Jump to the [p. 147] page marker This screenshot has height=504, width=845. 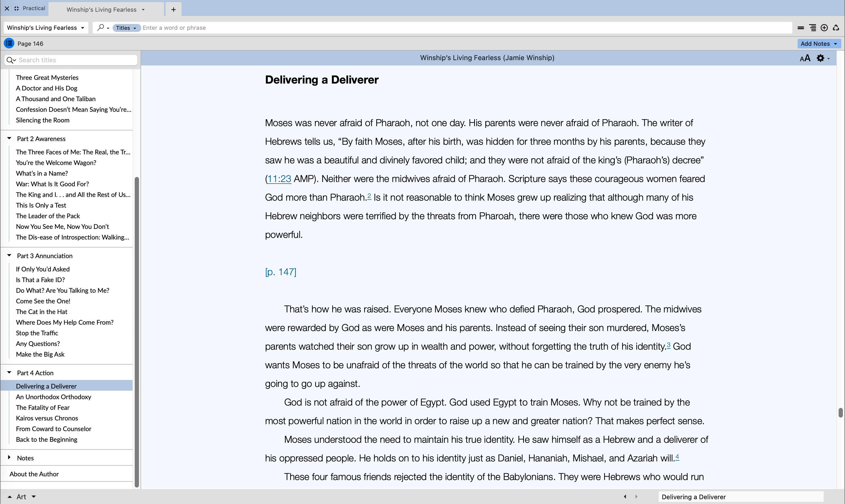[x=281, y=272]
